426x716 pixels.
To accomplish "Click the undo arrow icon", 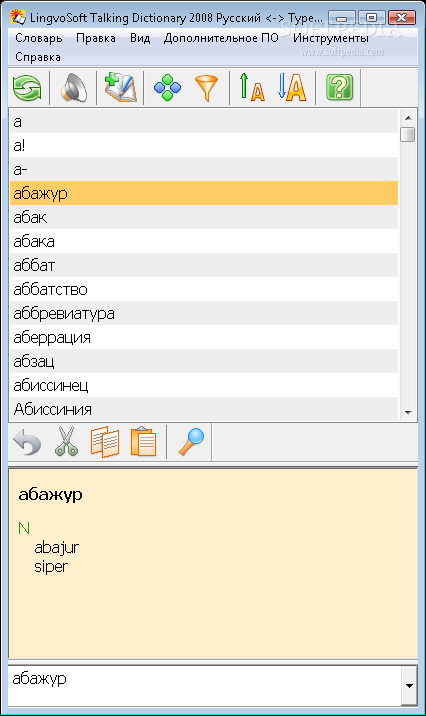I will [x=27, y=442].
